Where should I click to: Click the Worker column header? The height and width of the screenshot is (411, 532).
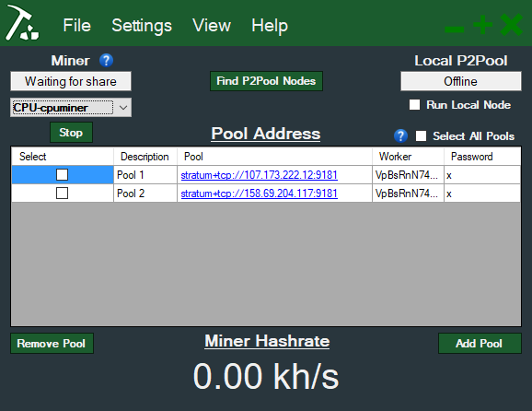408,157
